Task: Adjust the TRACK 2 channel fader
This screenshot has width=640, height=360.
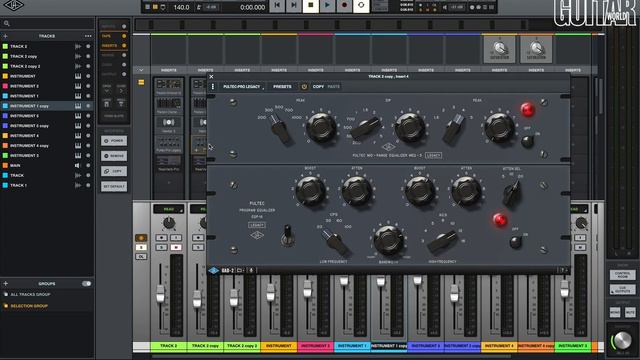Action: click(x=160, y=293)
